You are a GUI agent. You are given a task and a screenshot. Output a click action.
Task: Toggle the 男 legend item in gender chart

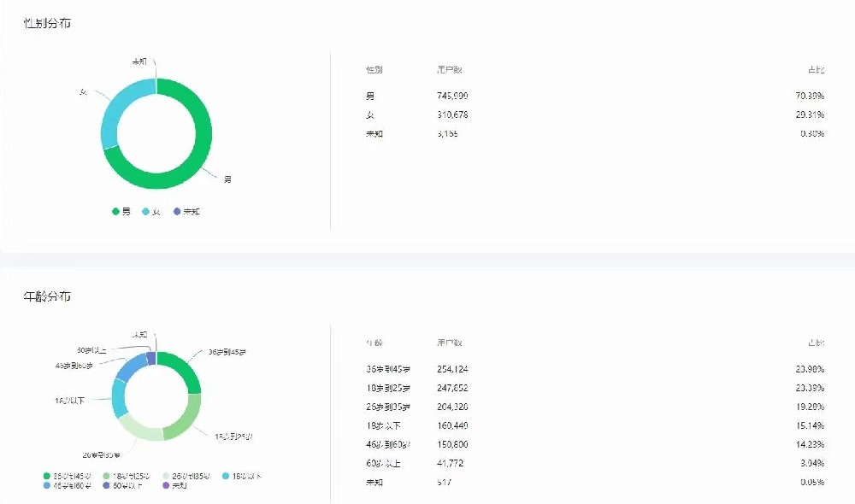click(x=121, y=211)
